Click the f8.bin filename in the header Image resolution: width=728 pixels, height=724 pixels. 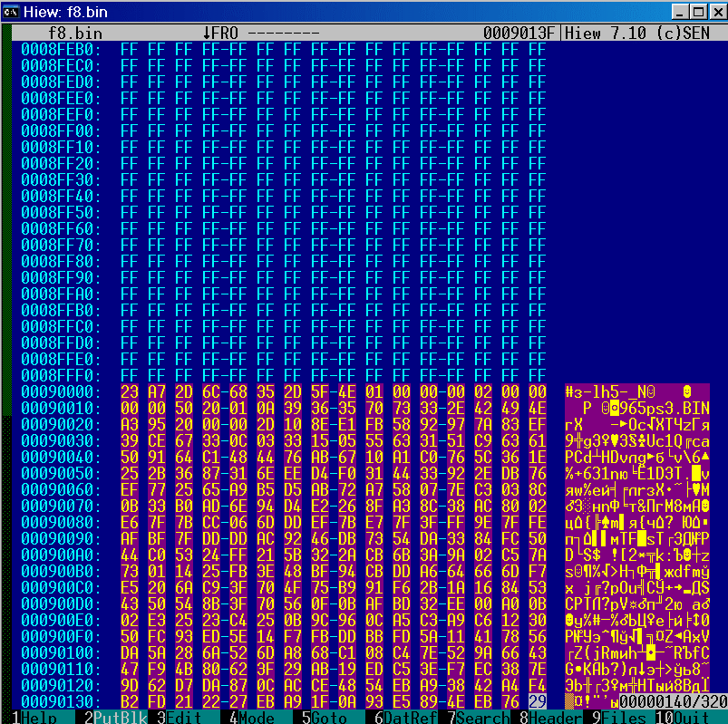[75, 33]
